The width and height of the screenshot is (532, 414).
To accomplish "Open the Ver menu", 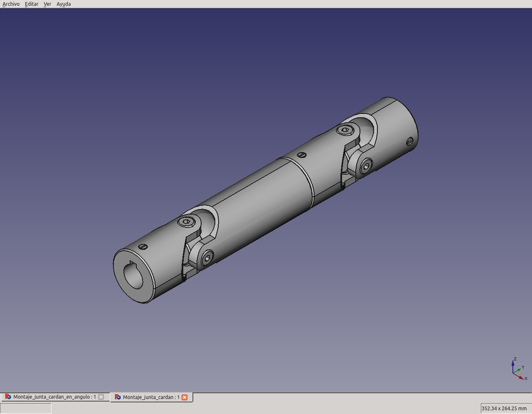I will click(47, 4).
